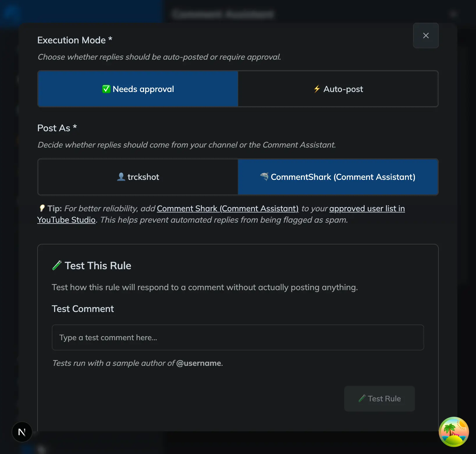The height and width of the screenshot is (454, 476).
Task: Click the test comment input field
Action: click(238, 337)
